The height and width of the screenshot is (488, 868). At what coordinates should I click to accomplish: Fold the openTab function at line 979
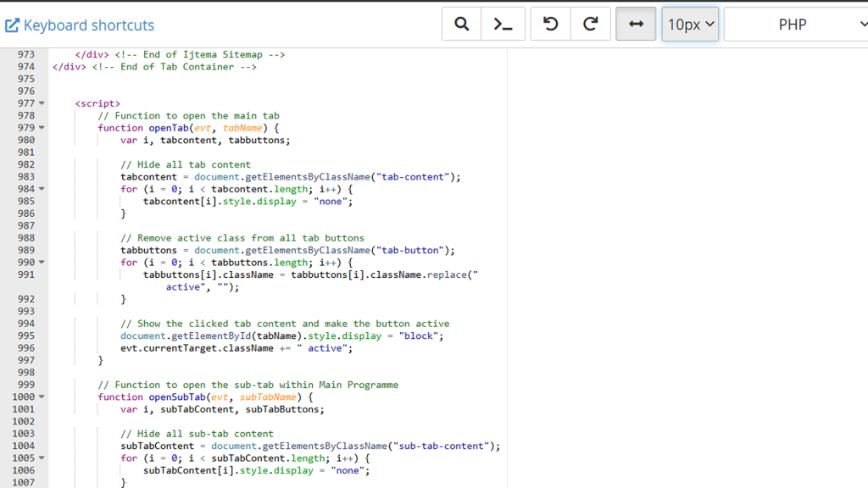(x=42, y=129)
